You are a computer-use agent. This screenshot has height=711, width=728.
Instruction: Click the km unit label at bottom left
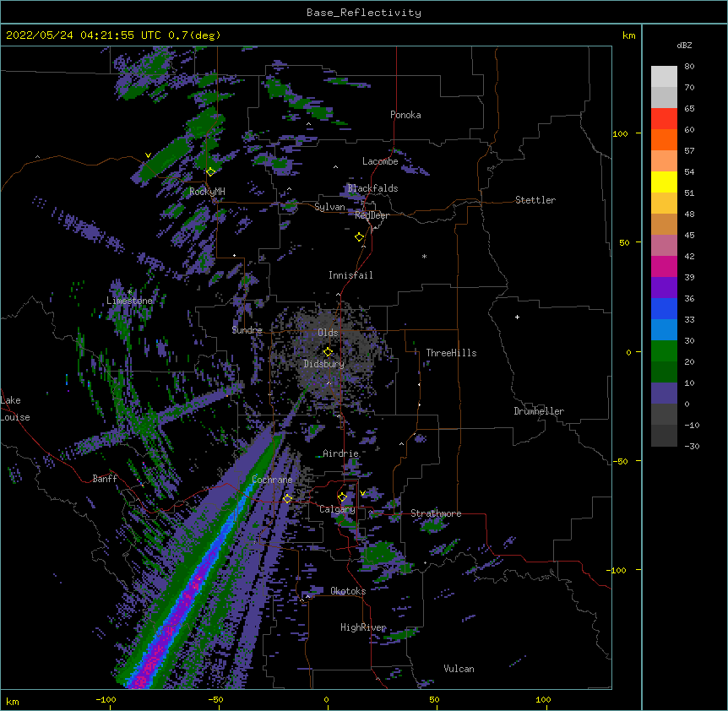click(x=13, y=701)
